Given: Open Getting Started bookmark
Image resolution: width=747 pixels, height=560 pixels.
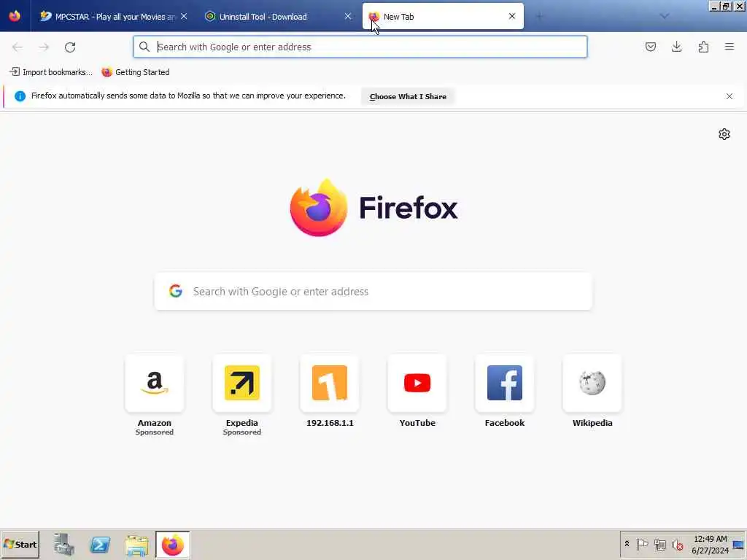Looking at the screenshot, I should 136,72.
